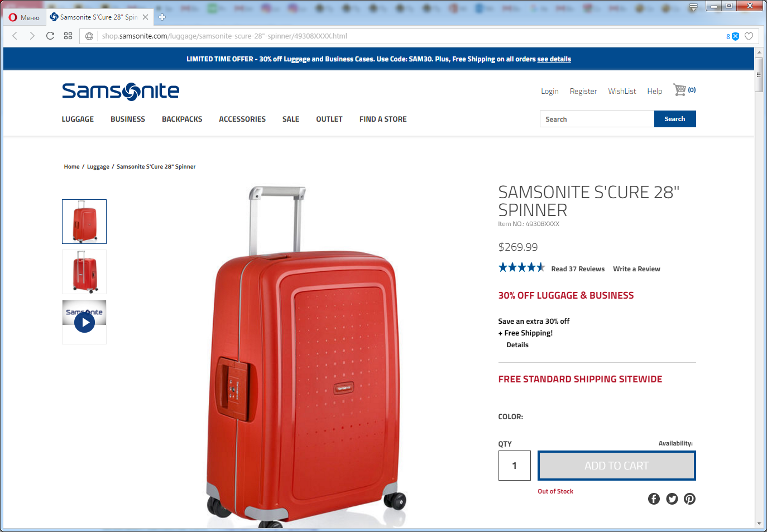This screenshot has width=767, height=532.
Task: Open the shopping cart icon
Action: 679,90
